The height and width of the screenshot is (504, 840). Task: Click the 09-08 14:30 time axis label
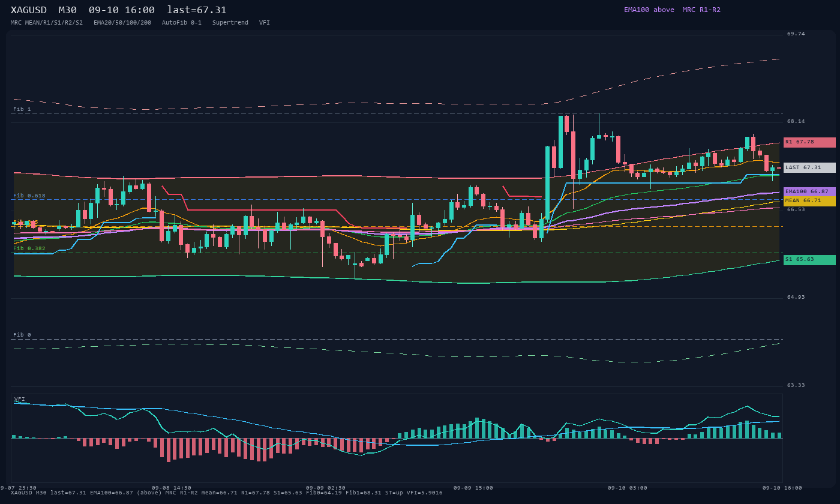pos(172,488)
